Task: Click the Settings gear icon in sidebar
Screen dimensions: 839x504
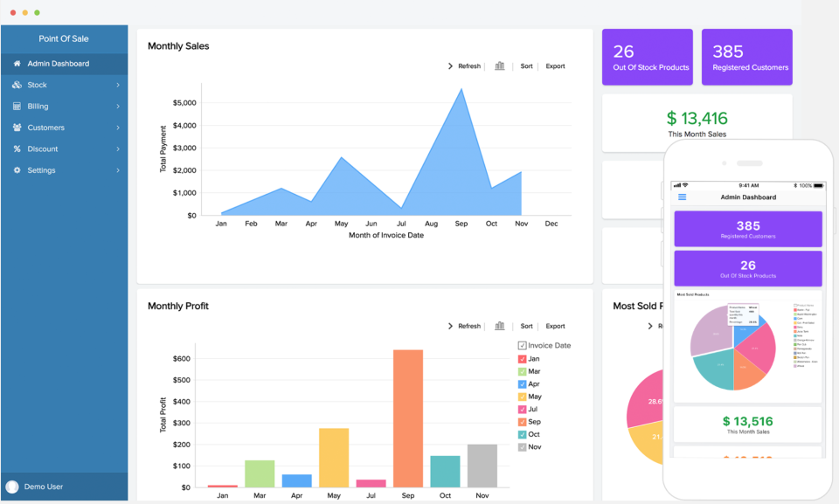Action: click(17, 170)
